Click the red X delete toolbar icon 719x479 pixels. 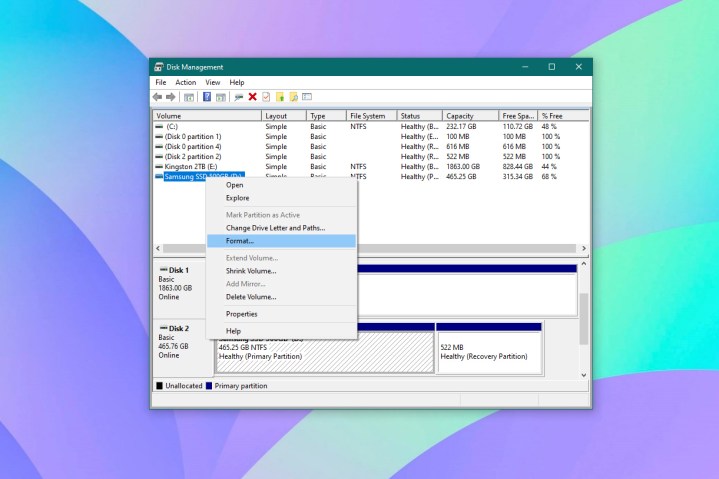(252, 97)
